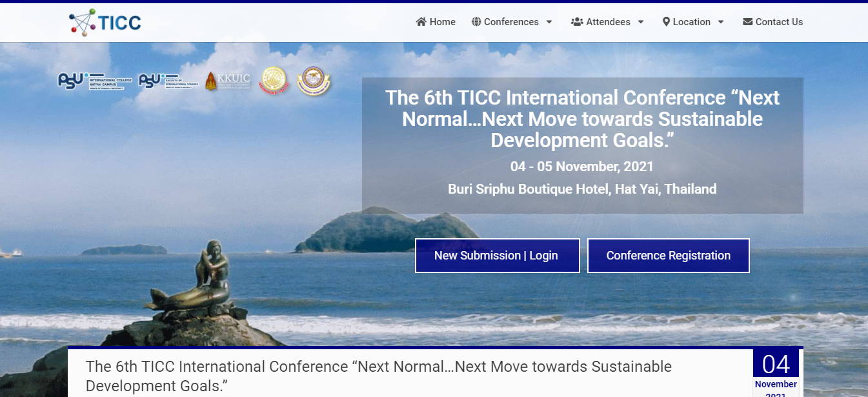Go to the Home menu item
This screenshot has width=868, height=397.
click(442, 22)
